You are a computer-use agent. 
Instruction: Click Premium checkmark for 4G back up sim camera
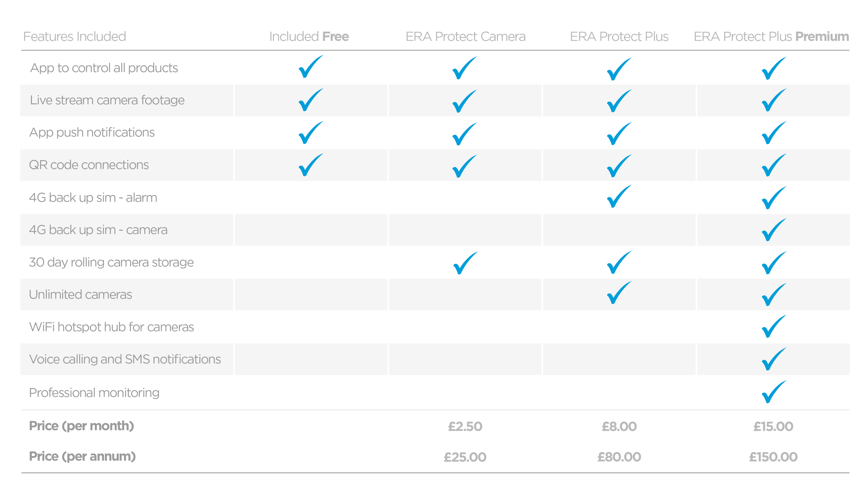[x=773, y=230]
